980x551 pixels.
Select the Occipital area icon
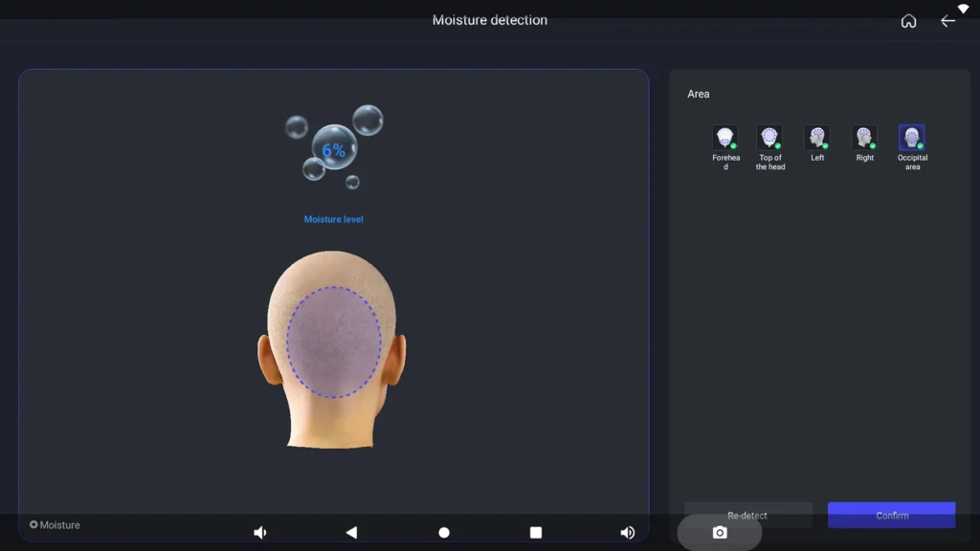click(912, 138)
